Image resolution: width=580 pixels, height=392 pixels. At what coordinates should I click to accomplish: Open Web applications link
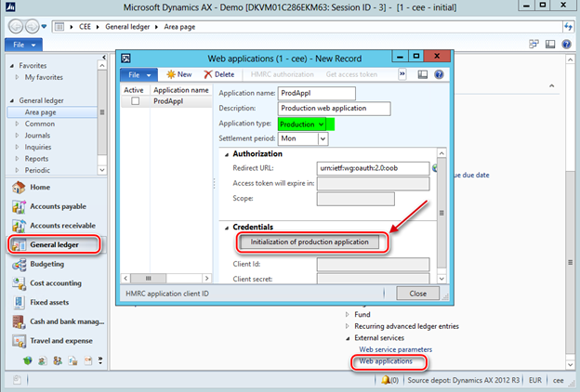(386, 361)
